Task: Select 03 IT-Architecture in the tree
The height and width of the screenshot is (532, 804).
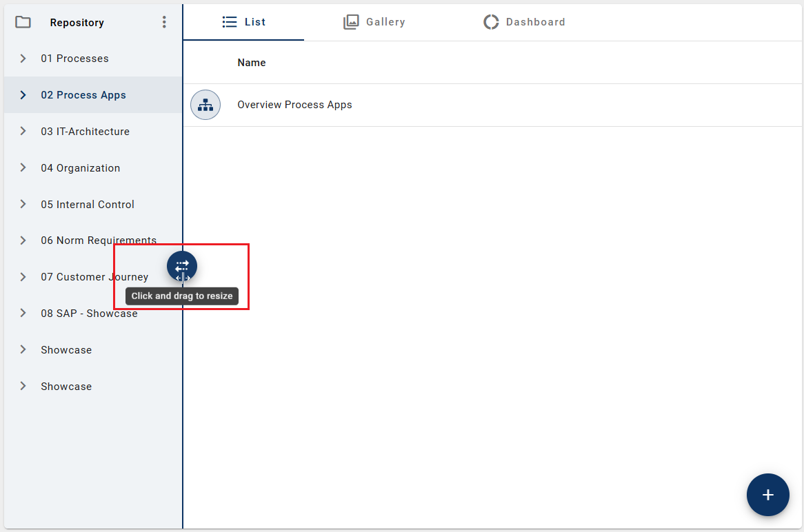Action: [x=85, y=132]
